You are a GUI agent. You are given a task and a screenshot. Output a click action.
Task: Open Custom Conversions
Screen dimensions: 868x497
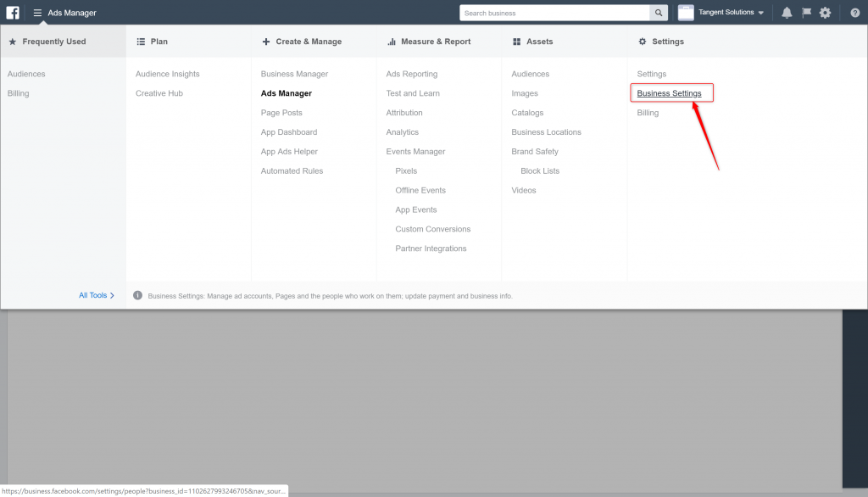point(432,229)
